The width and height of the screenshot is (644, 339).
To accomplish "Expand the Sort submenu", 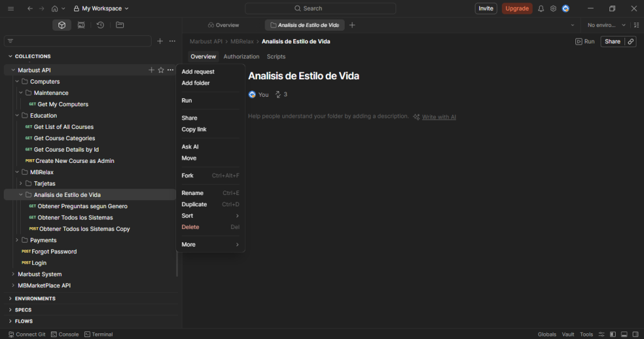I will click(210, 216).
